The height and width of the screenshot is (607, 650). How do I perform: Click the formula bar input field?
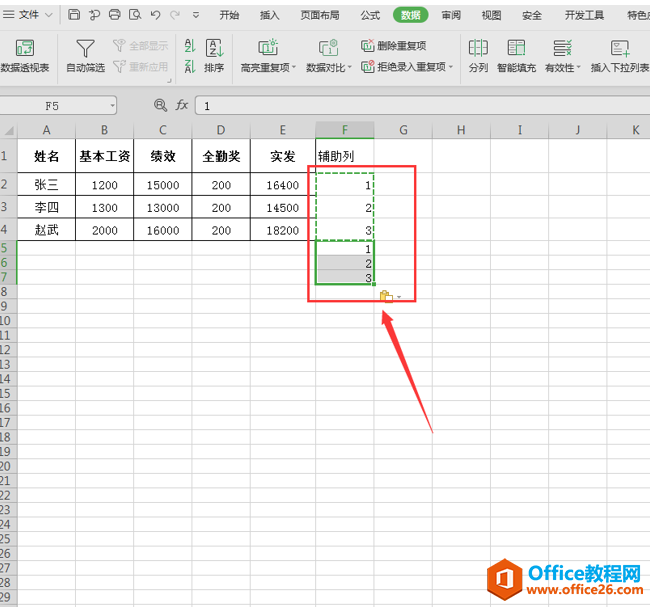[x=420, y=105]
